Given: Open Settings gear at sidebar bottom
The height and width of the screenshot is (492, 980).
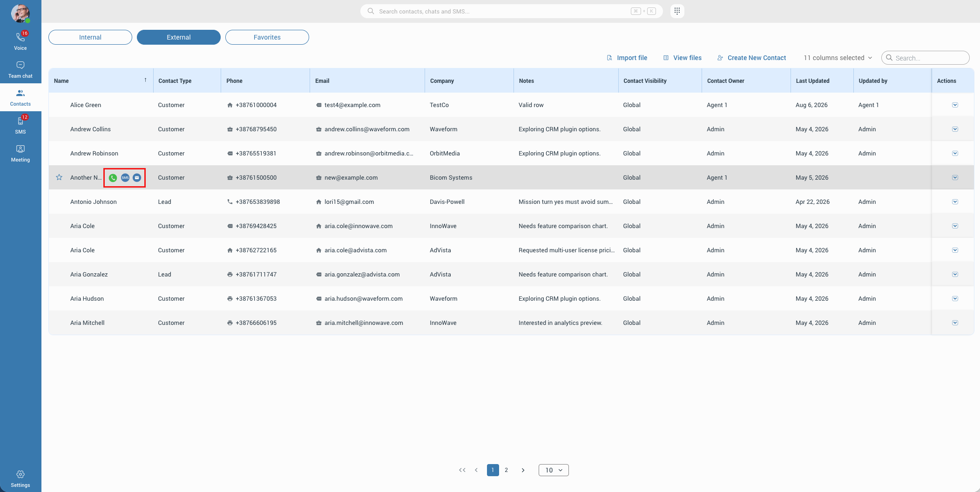Looking at the screenshot, I should click(x=20, y=479).
